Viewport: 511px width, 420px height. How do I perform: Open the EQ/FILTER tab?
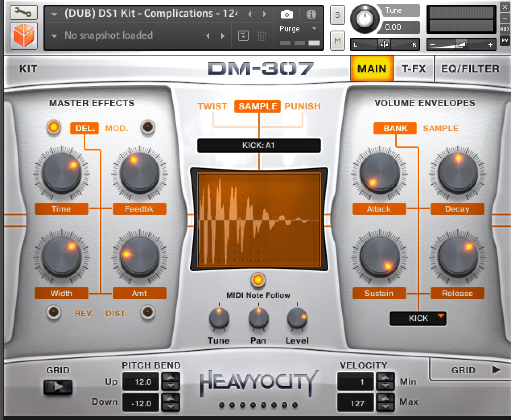tap(470, 69)
